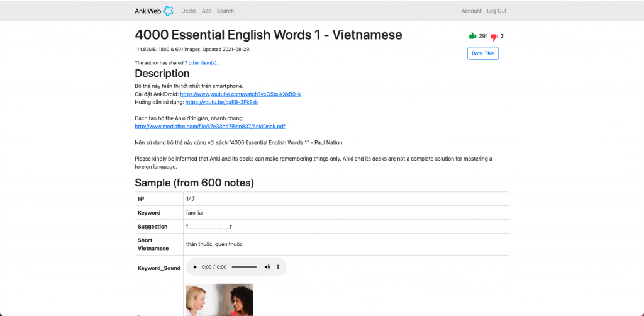
Task: Open the audio player three-dot options menu
Action: tap(278, 267)
